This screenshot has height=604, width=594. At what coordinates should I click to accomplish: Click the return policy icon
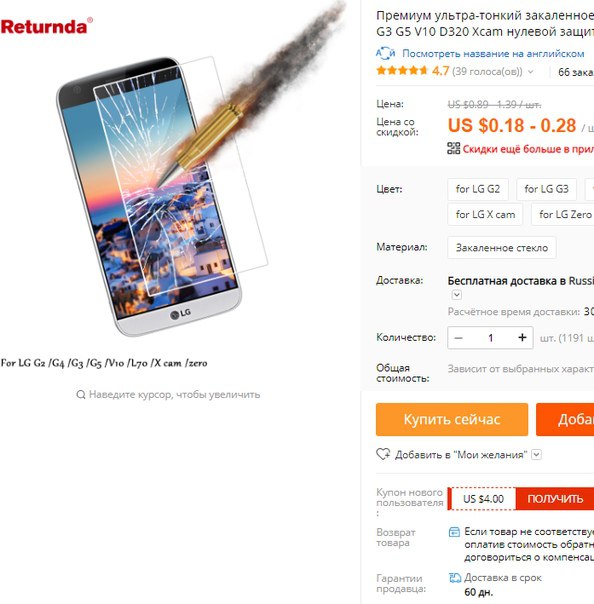tap(454, 532)
